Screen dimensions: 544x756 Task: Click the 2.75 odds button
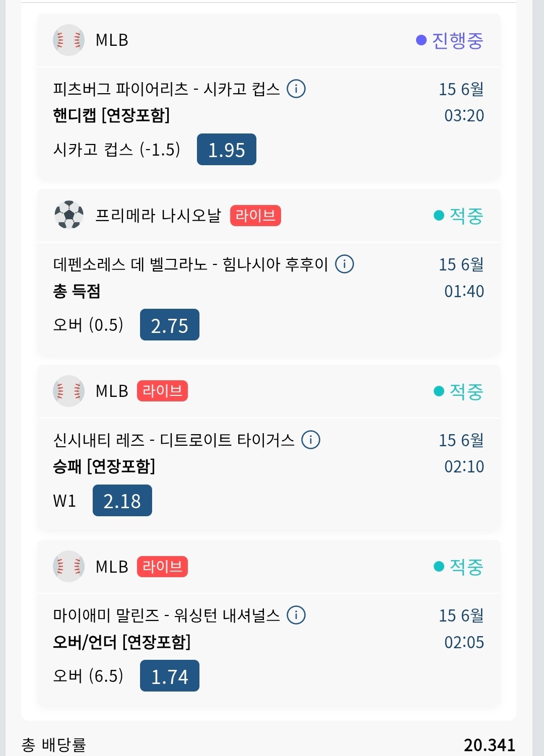pyautogui.click(x=170, y=325)
